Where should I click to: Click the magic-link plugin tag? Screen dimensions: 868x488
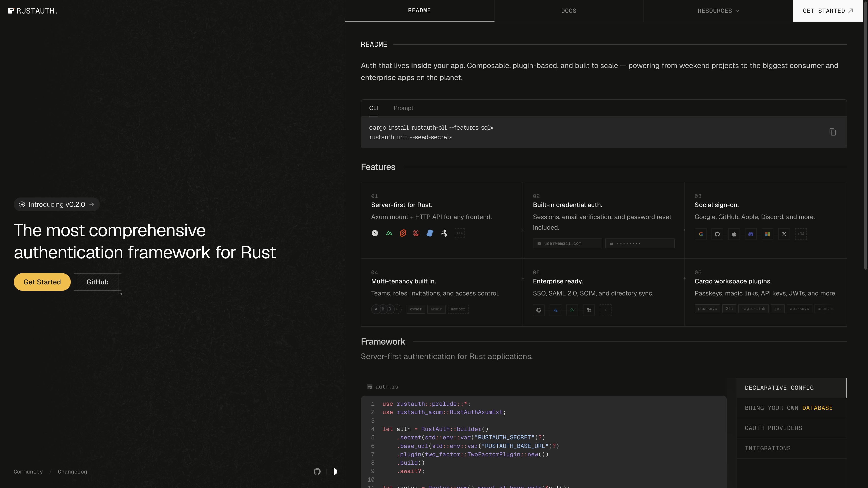pos(754,309)
